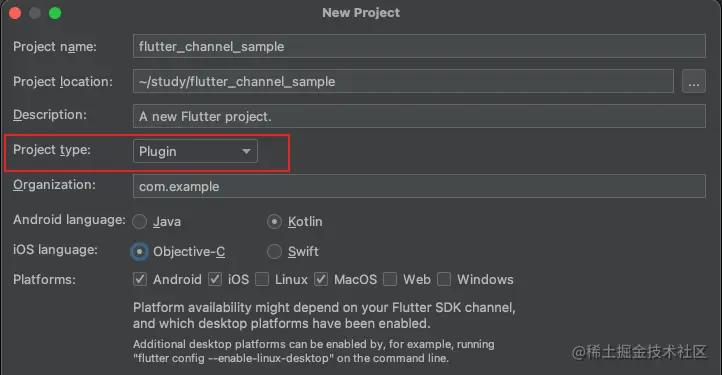
Task: Uncheck the iOS platform checkbox
Action: [x=215, y=279]
